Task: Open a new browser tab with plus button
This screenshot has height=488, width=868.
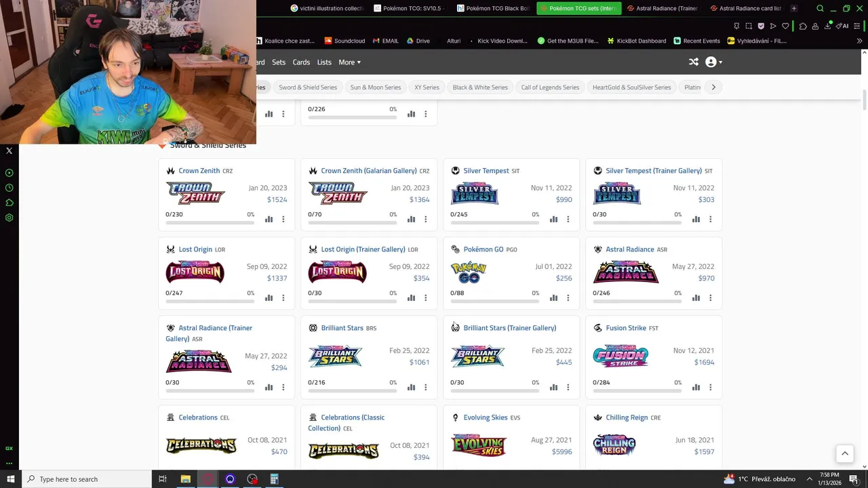Action: (x=794, y=9)
